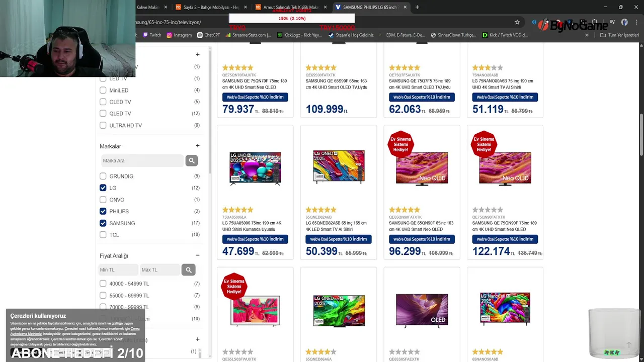Open the browser profile avatar

tap(624, 22)
